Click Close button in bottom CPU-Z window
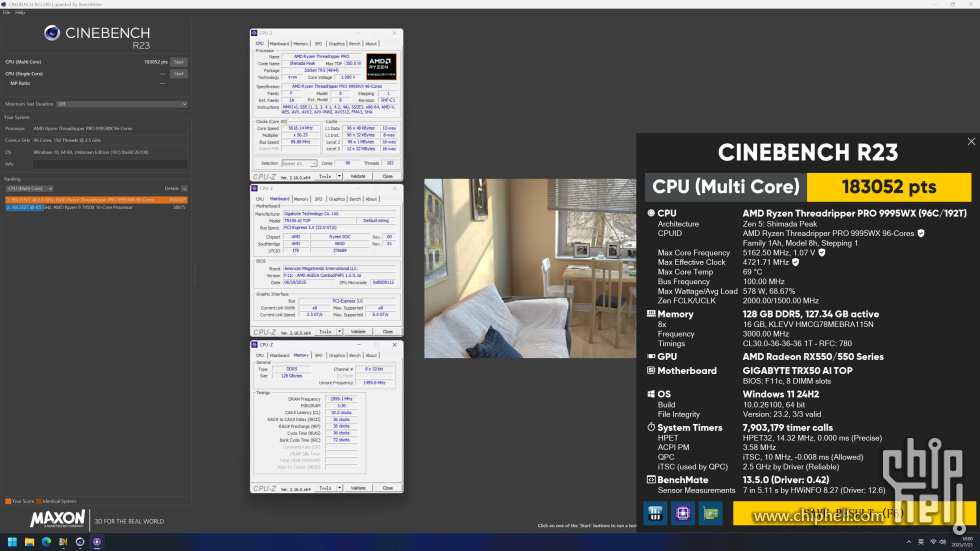The height and width of the screenshot is (551, 980). [388, 488]
